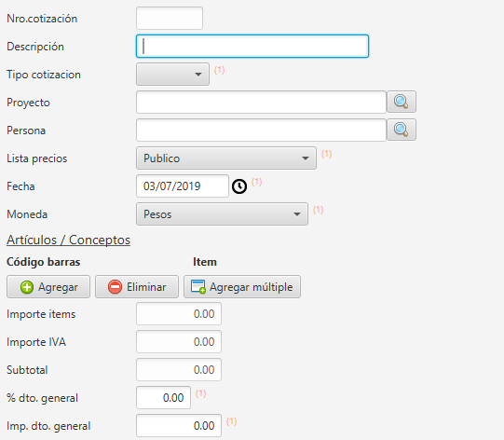
Task: Click the Item column header
Action: (205, 262)
